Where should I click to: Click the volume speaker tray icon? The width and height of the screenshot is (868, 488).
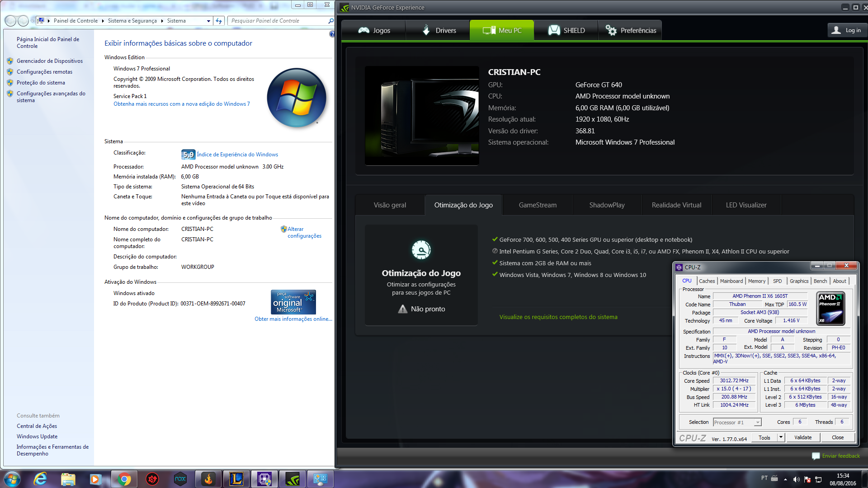(x=796, y=479)
